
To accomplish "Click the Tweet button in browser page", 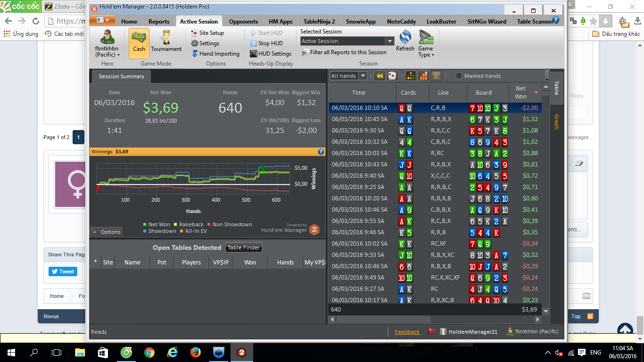I will 63,271.
